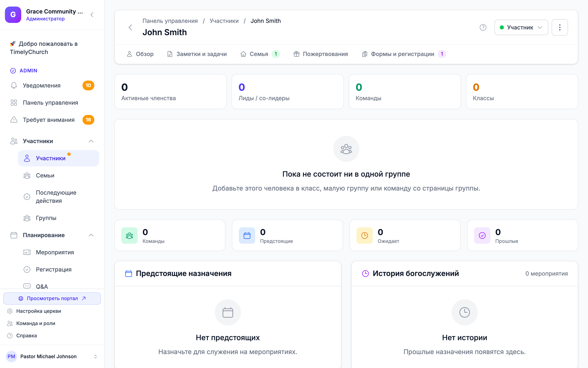Click the grid icon next to Панель управления
588x368 pixels.
pos(14,103)
